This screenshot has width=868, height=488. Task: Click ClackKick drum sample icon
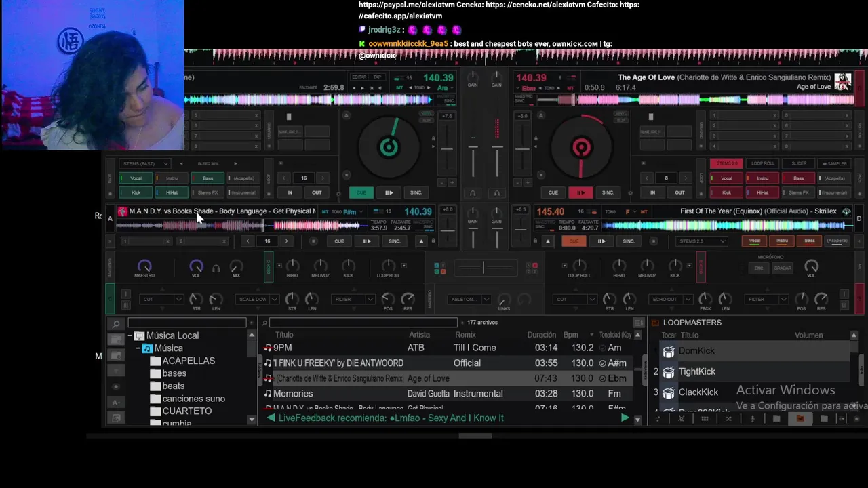(669, 392)
